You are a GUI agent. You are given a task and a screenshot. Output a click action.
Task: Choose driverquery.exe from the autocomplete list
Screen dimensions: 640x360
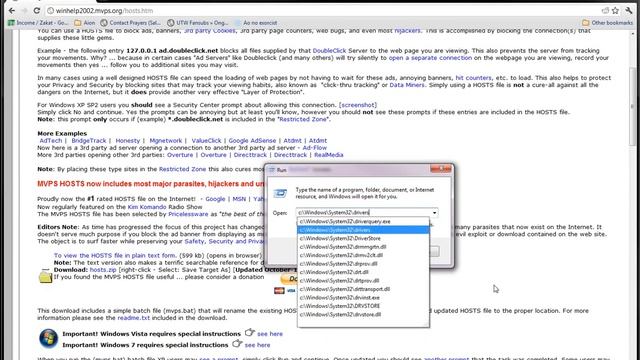click(x=363, y=221)
